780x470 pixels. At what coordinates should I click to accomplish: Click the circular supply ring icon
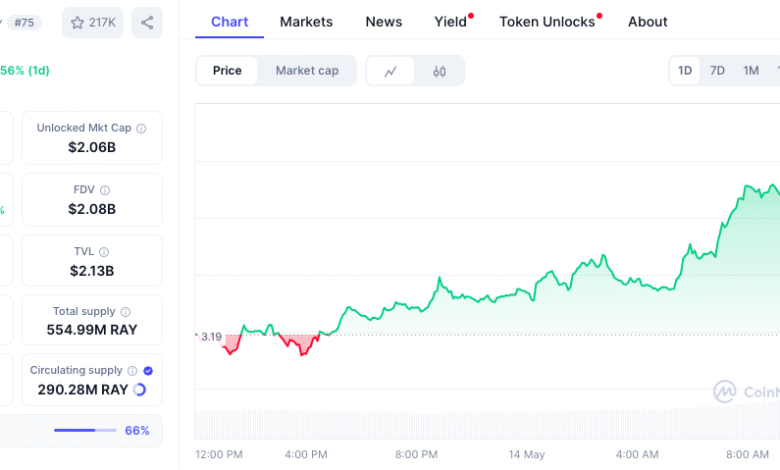[140, 390]
